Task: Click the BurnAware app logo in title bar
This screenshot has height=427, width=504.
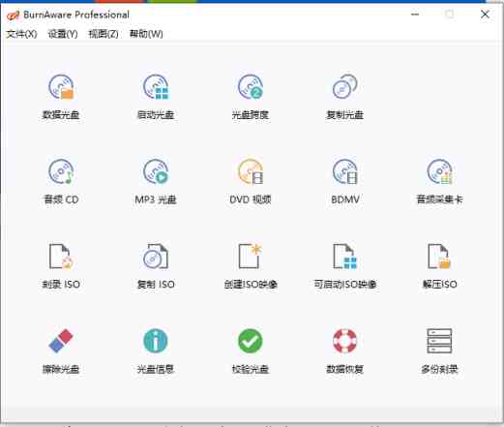Action: [x=13, y=15]
